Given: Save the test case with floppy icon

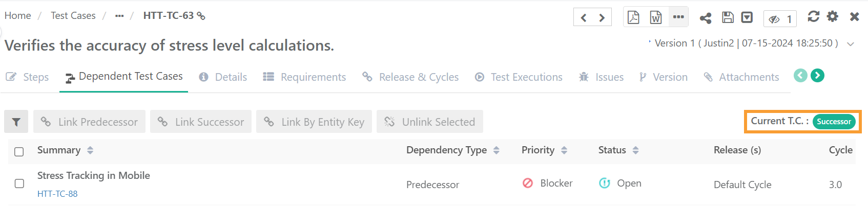Looking at the screenshot, I should [728, 17].
